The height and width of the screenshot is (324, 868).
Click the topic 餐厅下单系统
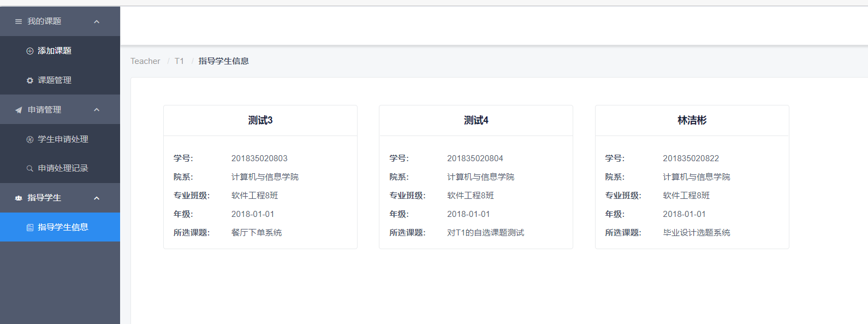(x=257, y=233)
